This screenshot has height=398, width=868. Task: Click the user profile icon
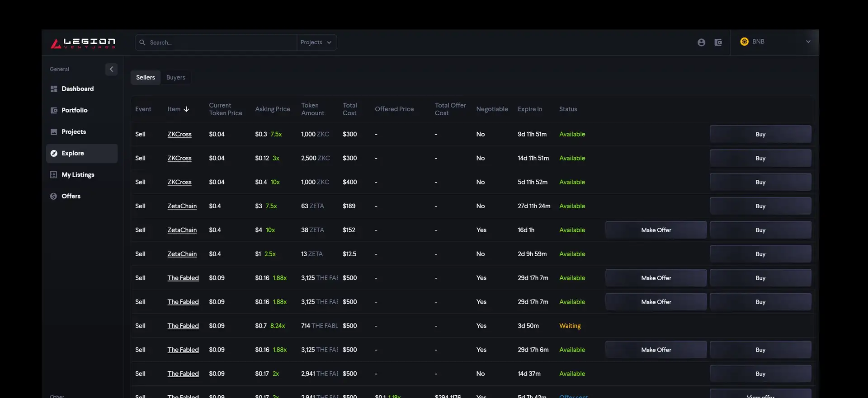coord(701,42)
